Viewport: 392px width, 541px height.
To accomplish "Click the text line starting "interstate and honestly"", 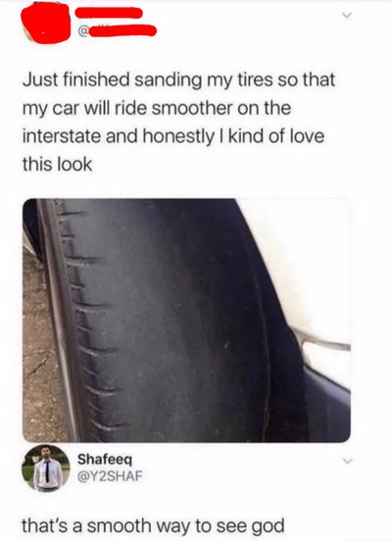I will 173,136.
